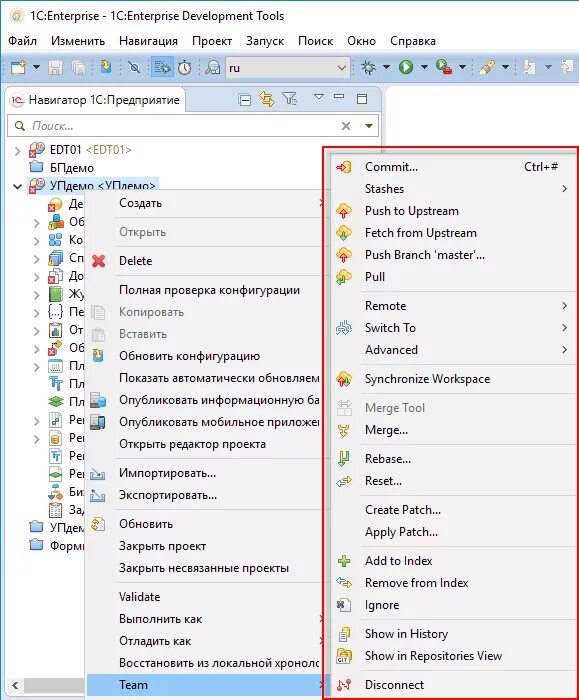Minimize the navigator panel
The image size is (579, 700).
pyautogui.click(x=339, y=96)
